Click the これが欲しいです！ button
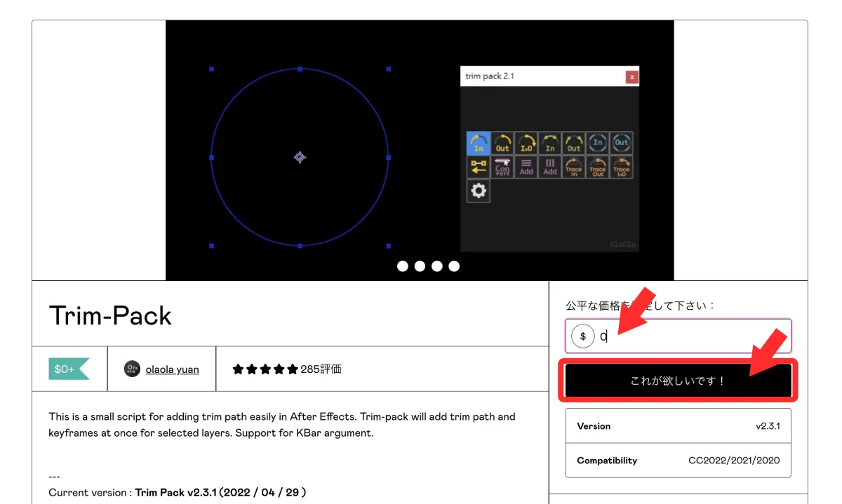 [679, 381]
